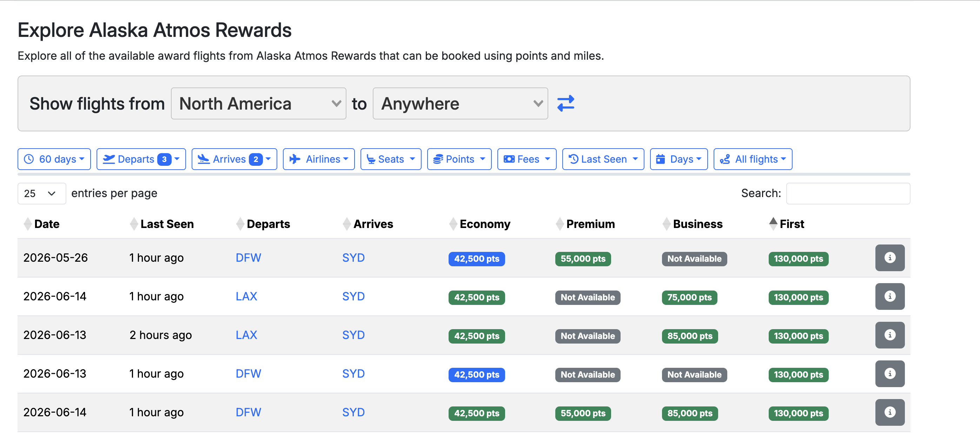
Task: Open info for 2026-06-13 LAX flight
Action: [x=889, y=335]
